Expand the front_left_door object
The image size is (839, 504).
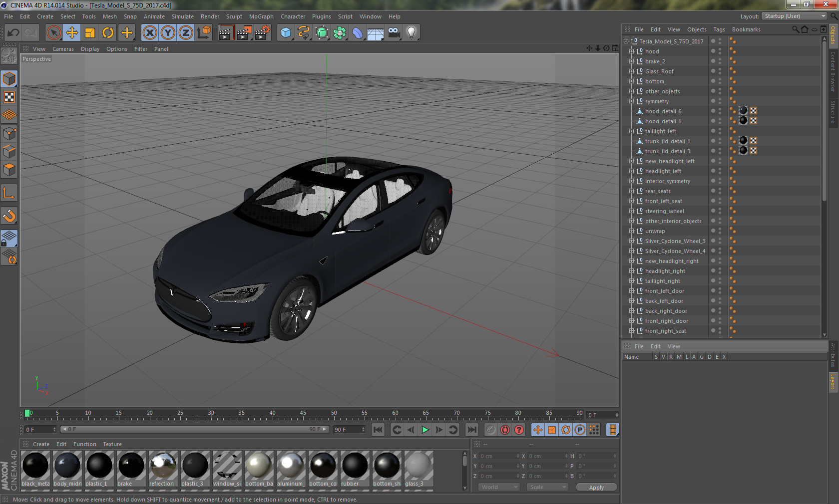(x=631, y=291)
